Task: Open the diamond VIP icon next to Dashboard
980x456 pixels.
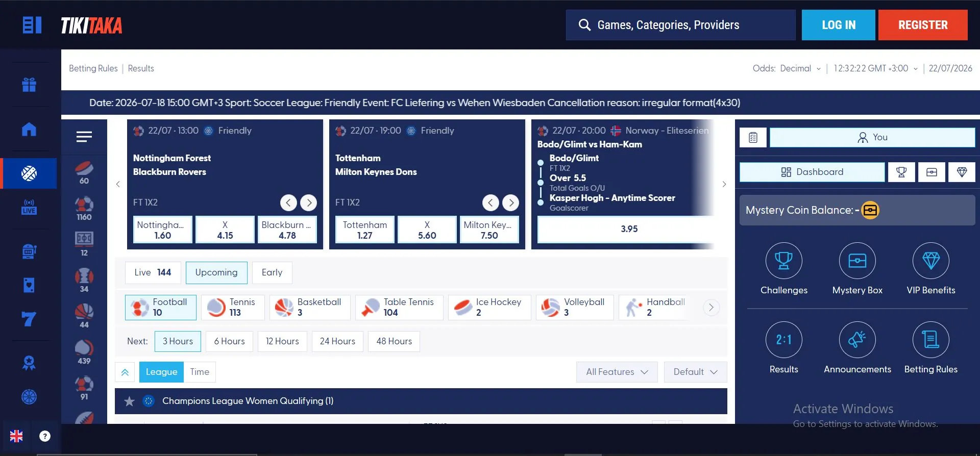Action: 962,172
